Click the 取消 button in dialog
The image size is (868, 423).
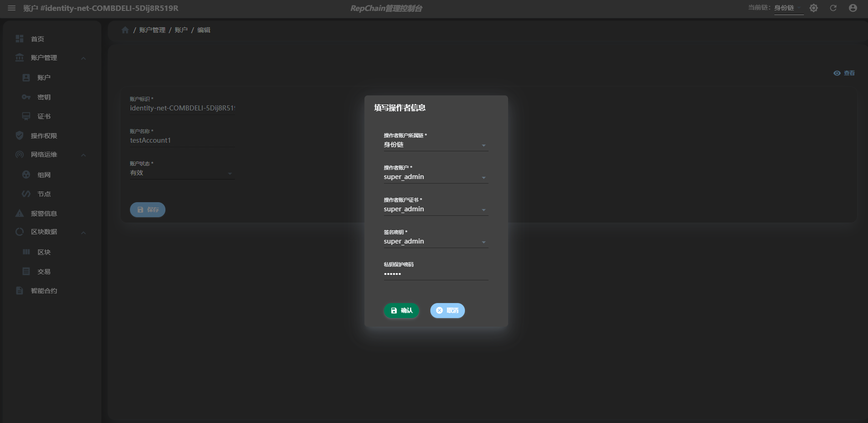448,310
